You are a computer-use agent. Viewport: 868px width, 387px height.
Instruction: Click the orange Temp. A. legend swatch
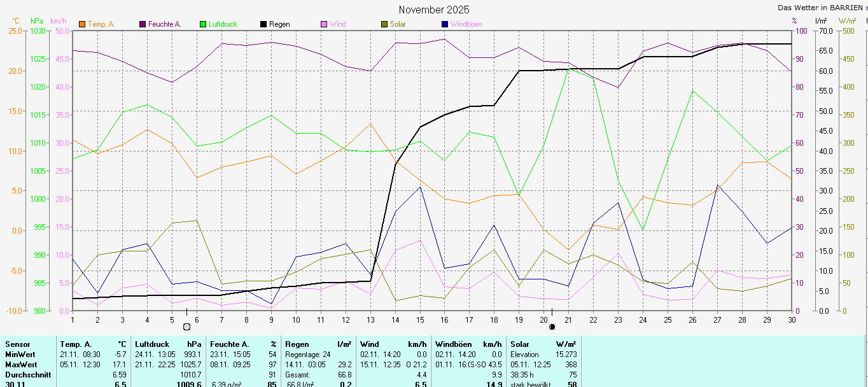(82, 24)
